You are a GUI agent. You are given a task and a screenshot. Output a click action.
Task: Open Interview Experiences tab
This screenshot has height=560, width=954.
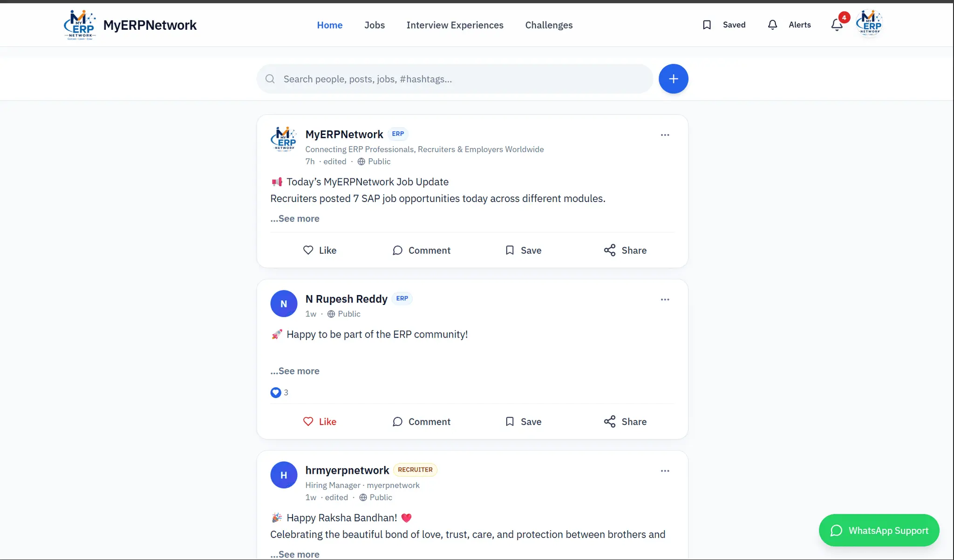[455, 25]
